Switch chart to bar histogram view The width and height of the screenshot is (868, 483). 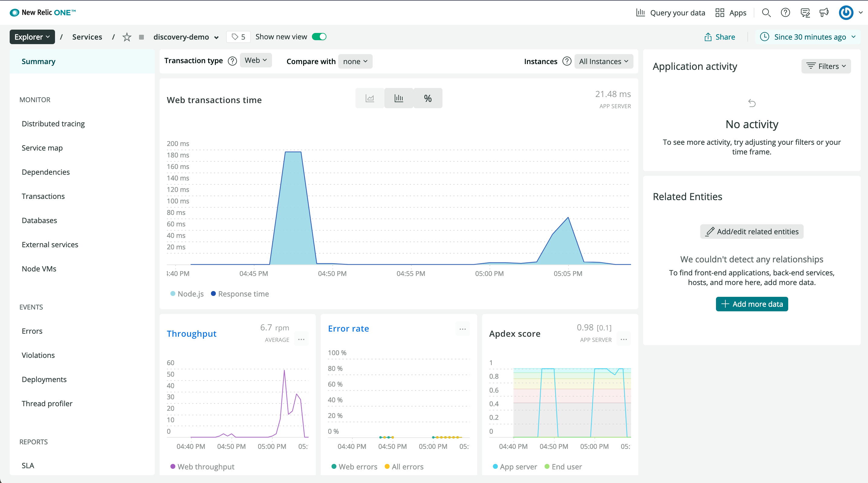pyautogui.click(x=399, y=99)
